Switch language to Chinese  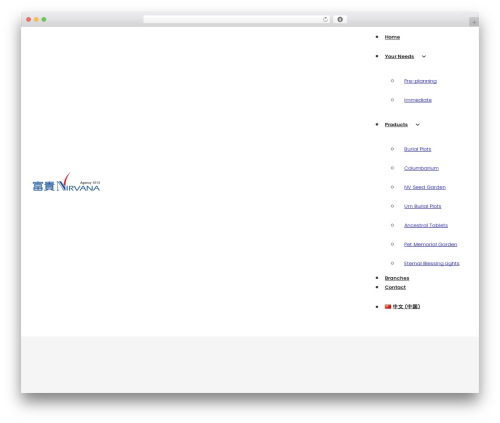click(x=406, y=306)
